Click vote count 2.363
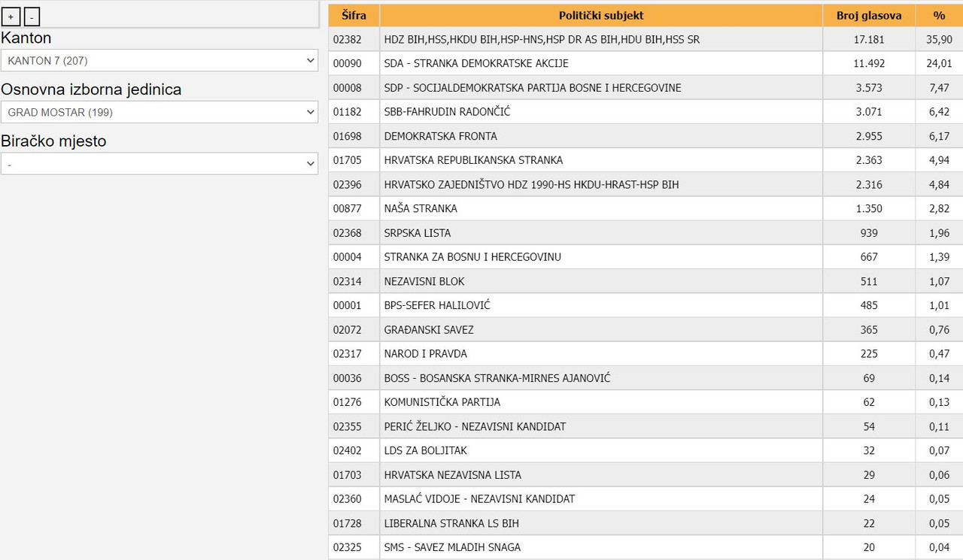Viewport: 963px width, 560px height. 869,160
